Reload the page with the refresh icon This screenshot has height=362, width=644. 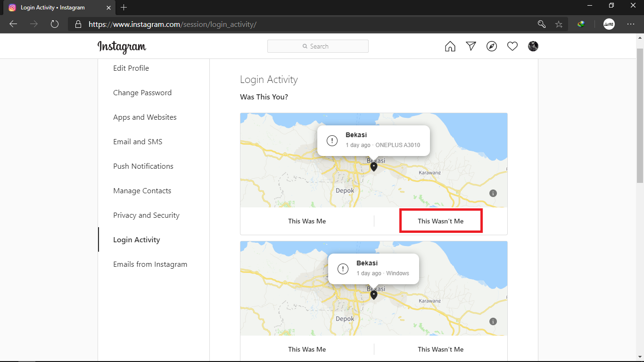pos(55,24)
